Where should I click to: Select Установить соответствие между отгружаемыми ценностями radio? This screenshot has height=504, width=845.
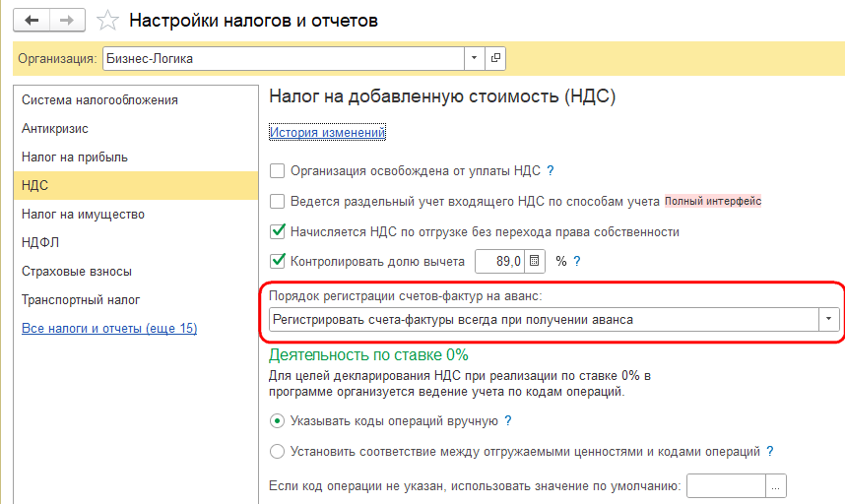point(277,451)
